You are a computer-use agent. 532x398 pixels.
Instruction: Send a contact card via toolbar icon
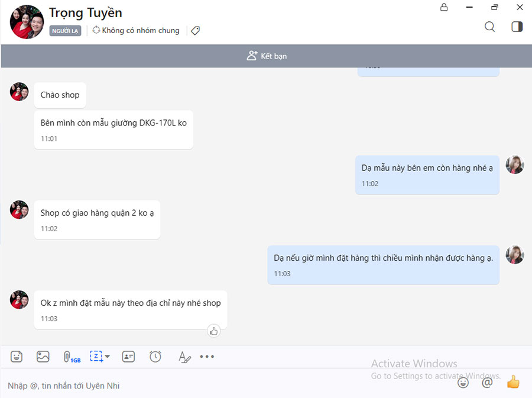(128, 357)
